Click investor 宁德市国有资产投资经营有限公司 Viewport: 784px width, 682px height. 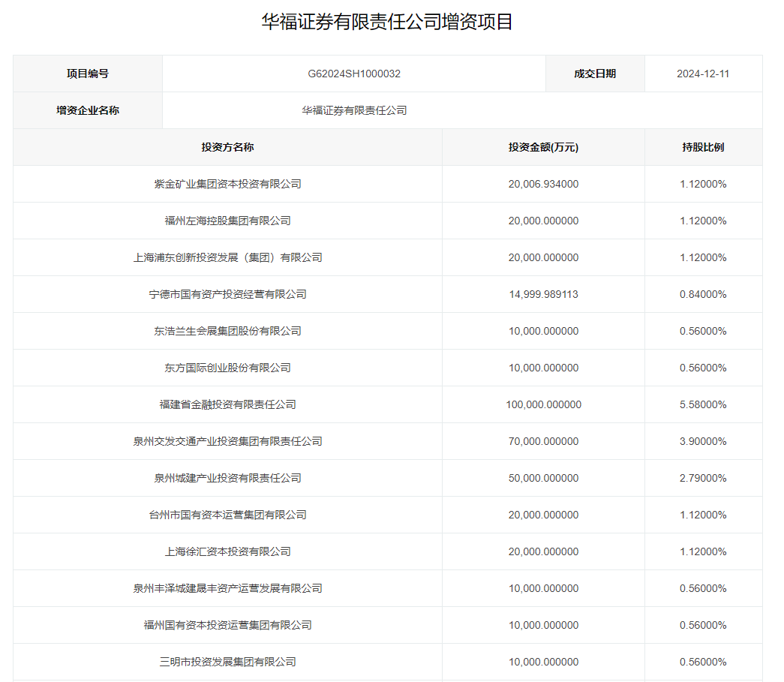(227, 294)
